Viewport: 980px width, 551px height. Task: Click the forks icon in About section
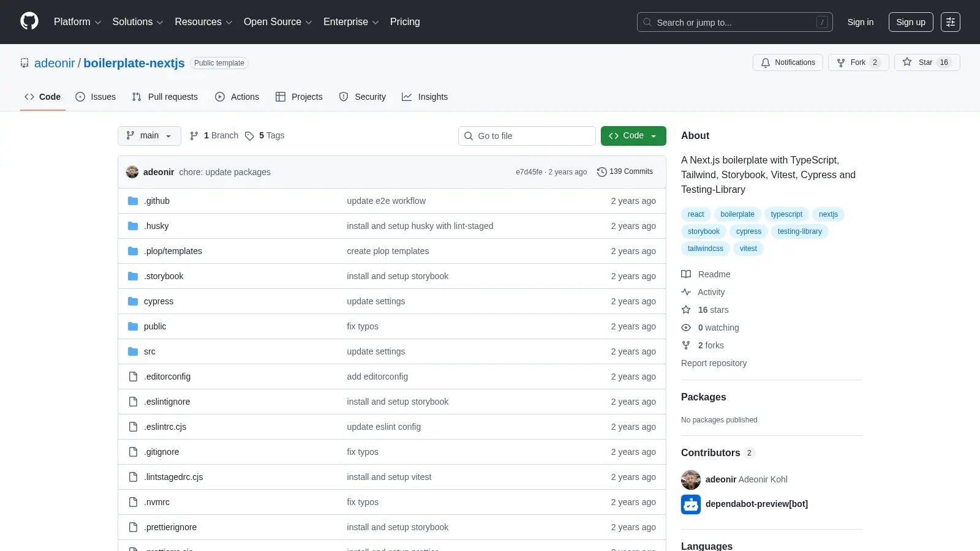coord(686,345)
